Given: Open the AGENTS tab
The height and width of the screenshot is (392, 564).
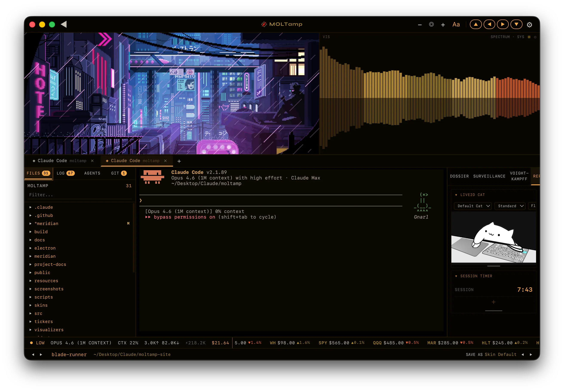Looking at the screenshot, I should (x=92, y=173).
